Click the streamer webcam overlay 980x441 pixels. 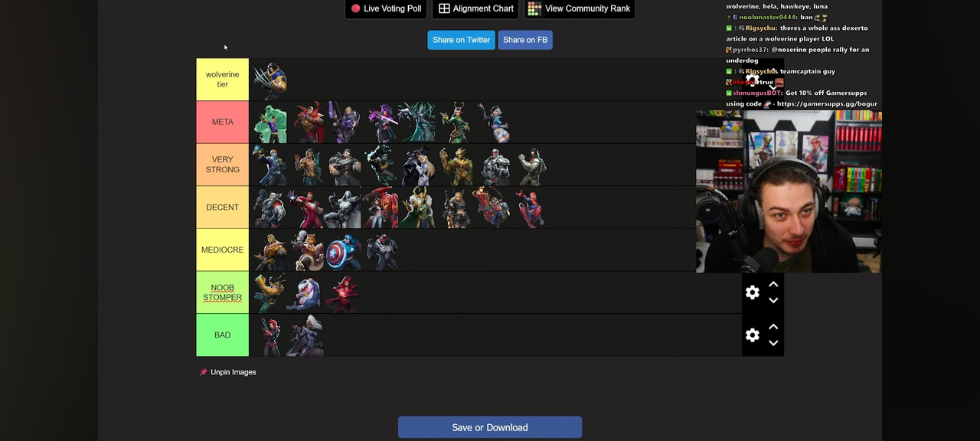point(789,191)
